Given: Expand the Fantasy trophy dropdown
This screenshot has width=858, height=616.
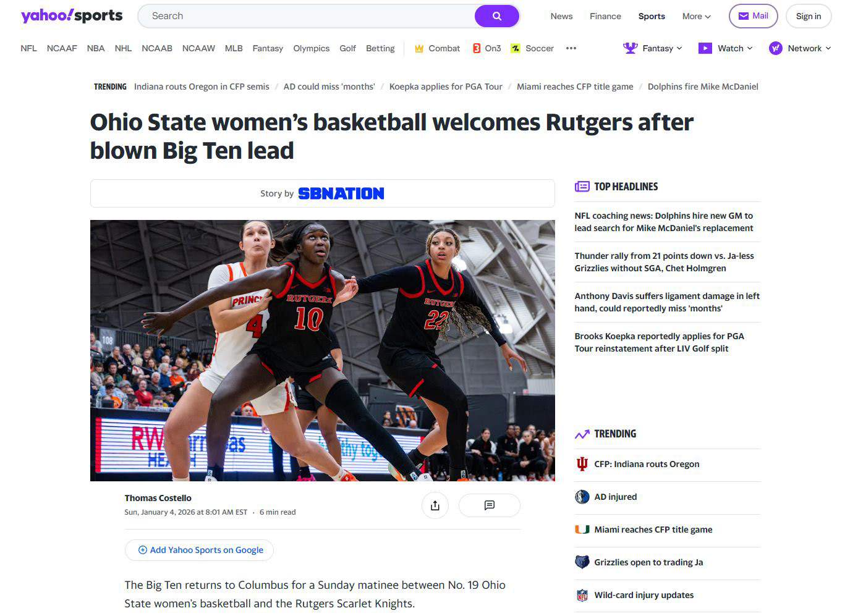Looking at the screenshot, I should pyautogui.click(x=653, y=48).
